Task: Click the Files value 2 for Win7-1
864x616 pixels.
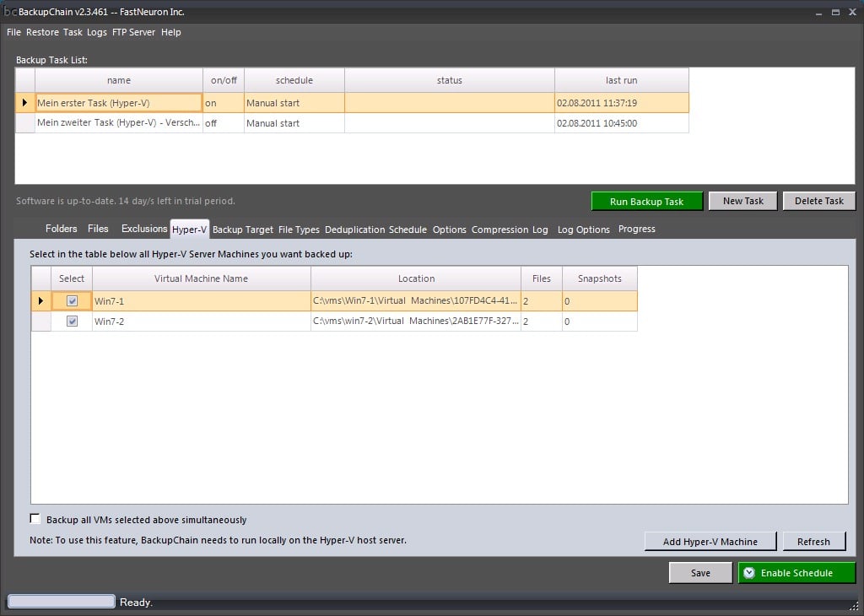Action: point(542,301)
